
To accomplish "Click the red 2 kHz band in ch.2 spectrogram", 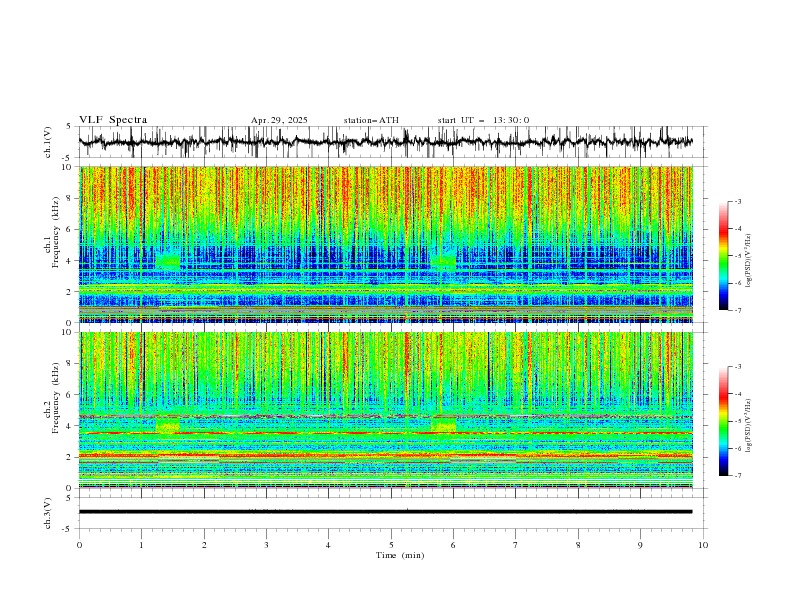I will pos(386,455).
